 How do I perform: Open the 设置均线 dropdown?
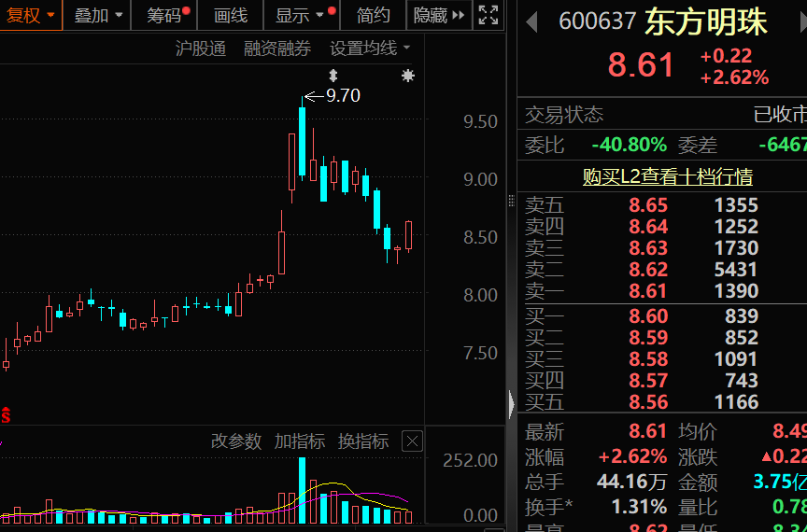(370, 49)
